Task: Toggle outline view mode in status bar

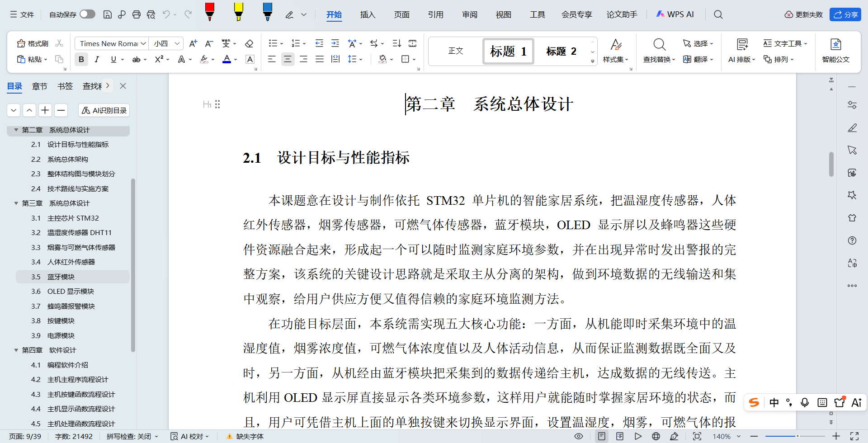Action: (620, 436)
